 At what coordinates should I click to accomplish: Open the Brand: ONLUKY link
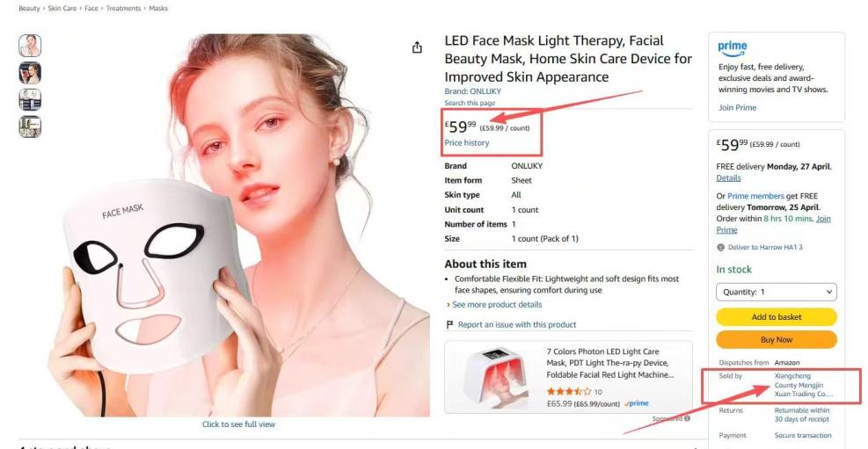pos(472,91)
